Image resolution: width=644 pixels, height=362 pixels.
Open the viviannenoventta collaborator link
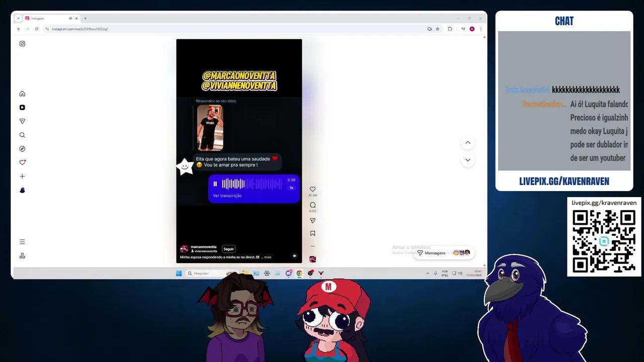206,251
